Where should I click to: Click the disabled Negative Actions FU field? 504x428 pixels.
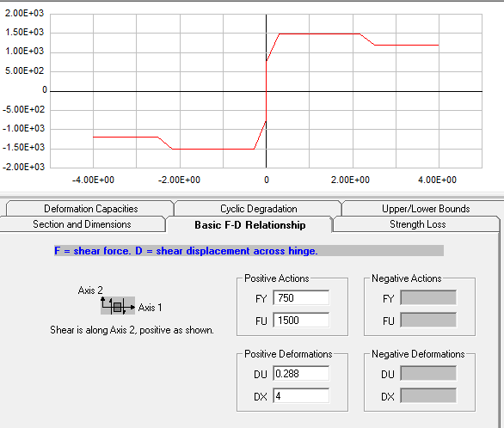pos(428,320)
